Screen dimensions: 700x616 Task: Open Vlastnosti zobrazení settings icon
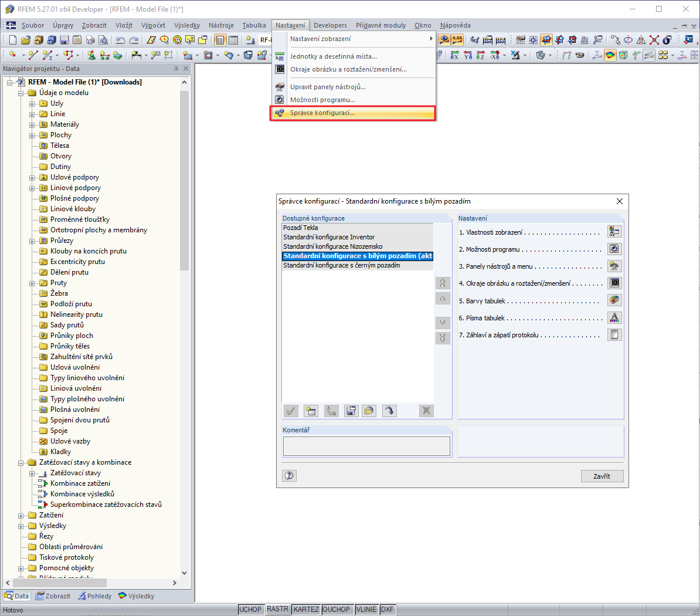click(614, 231)
